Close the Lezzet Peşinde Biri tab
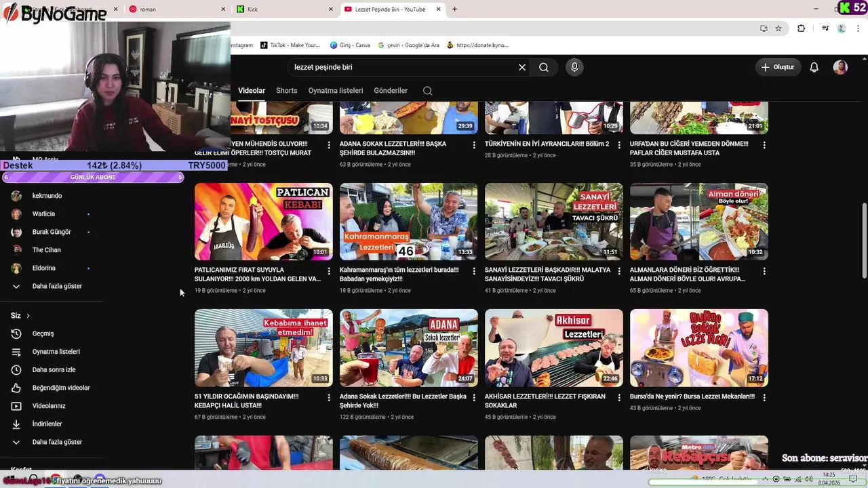868x488 pixels. tap(439, 9)
